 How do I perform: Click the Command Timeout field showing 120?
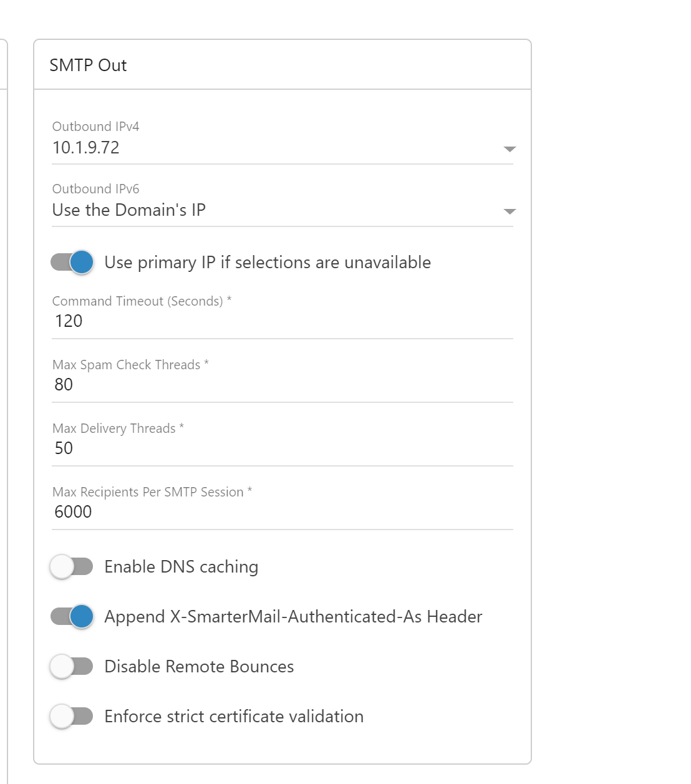tap(282, 321)
